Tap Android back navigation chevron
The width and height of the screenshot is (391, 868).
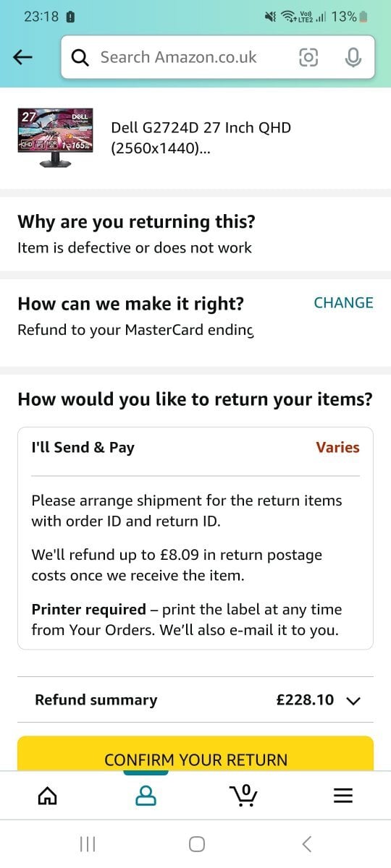(307, 843)
